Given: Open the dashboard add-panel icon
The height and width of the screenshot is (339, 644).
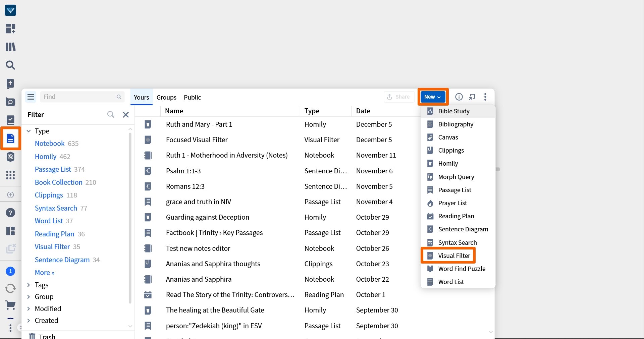Looking at the screenshot, I should tap(10, 29).
